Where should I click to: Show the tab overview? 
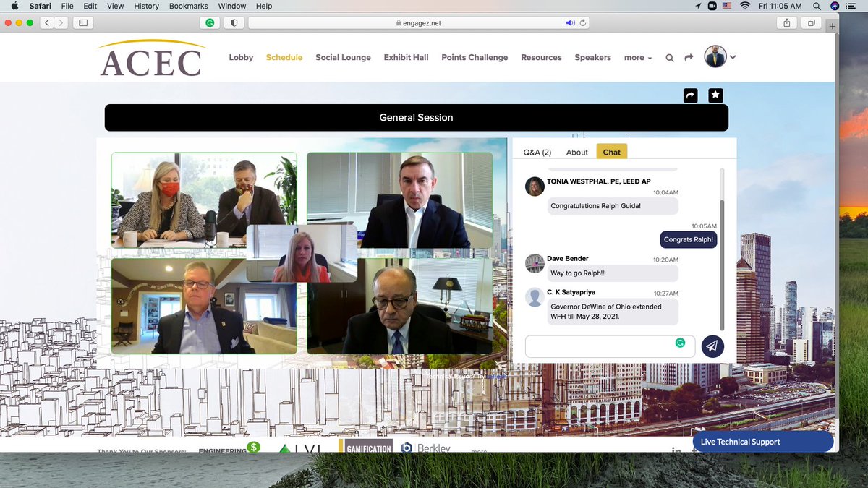[812, 22]
